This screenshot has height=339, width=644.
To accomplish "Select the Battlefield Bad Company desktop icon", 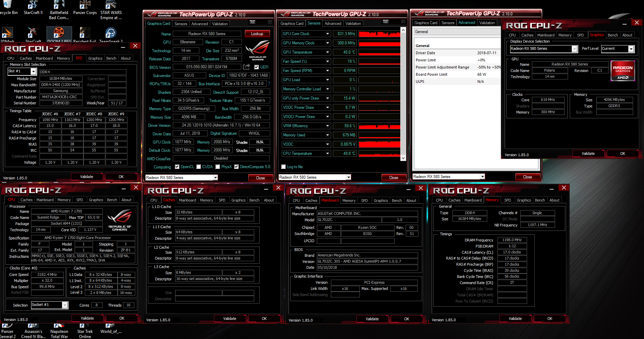I will point(59,10).
